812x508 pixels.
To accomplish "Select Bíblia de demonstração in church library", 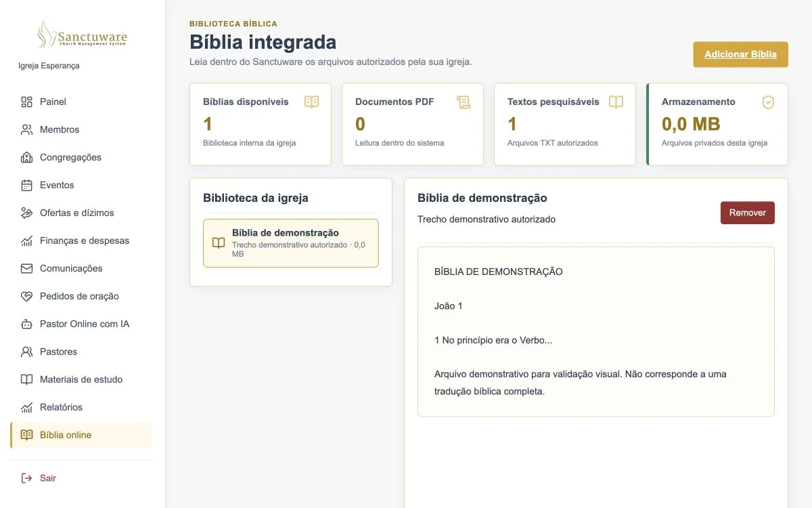I will (x=291, y=242).
